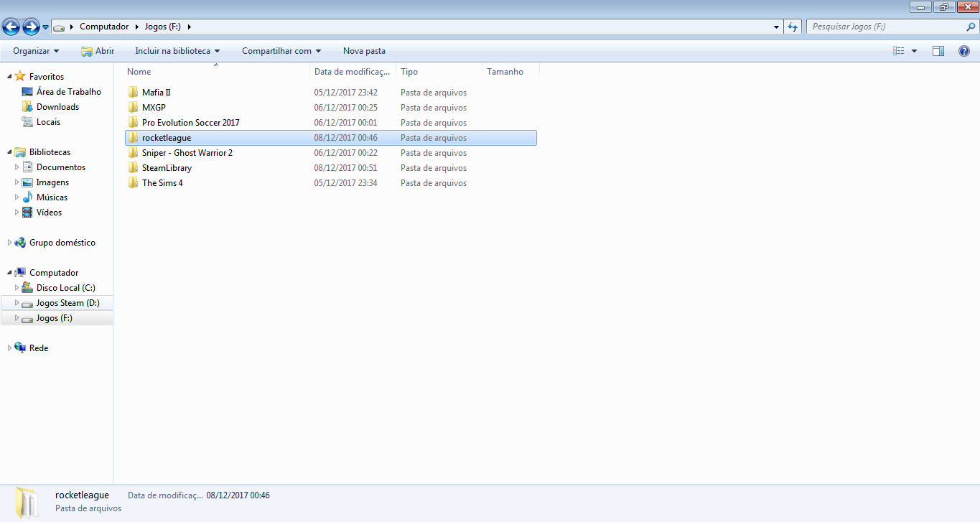Click Computador in the address bar path
Viewport: 980px width, 522px height.
pos(104,27)
